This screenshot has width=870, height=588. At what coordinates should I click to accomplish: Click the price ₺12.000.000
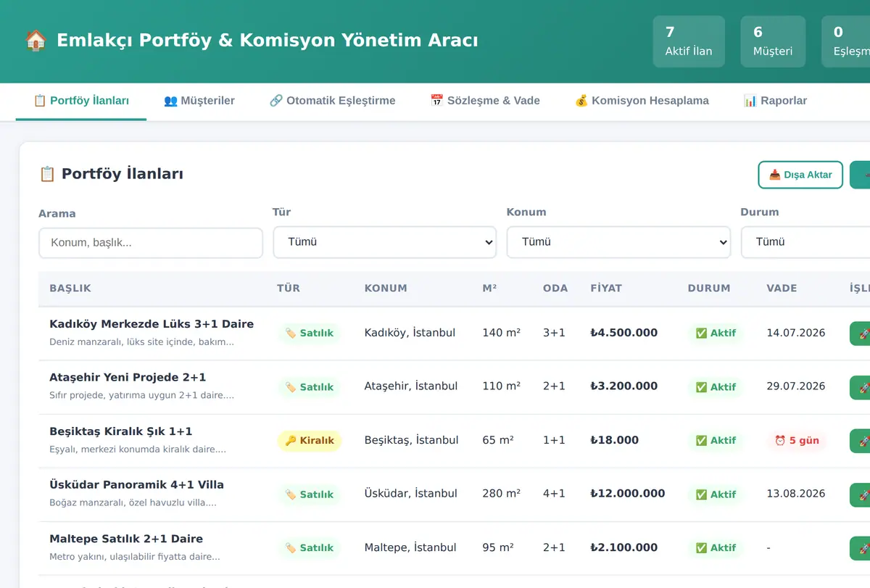pyautogui.click(x=628, y=494)
